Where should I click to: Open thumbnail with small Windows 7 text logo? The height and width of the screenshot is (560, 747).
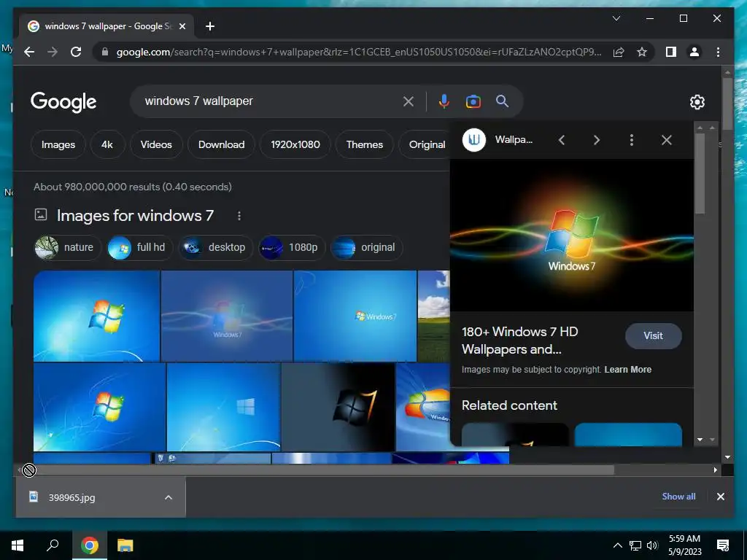tap(355, 316)
